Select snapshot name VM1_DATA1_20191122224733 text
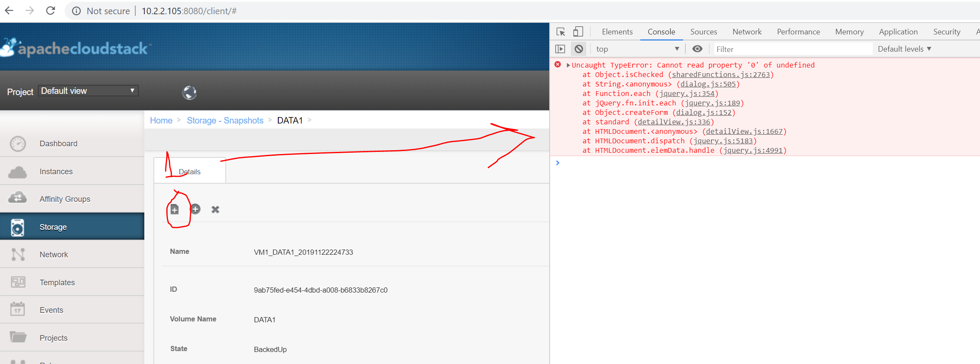 [303, 252]
